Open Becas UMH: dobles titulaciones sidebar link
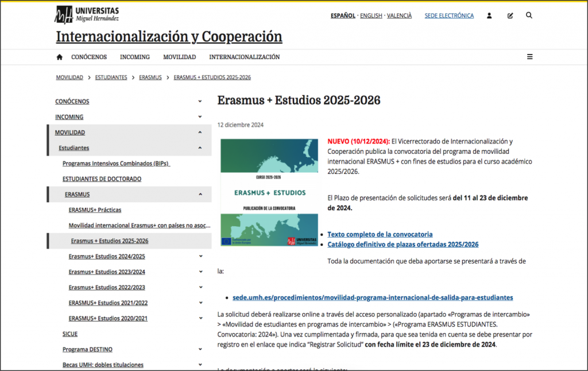The image size is (588, 371). [x=103, y=365]
